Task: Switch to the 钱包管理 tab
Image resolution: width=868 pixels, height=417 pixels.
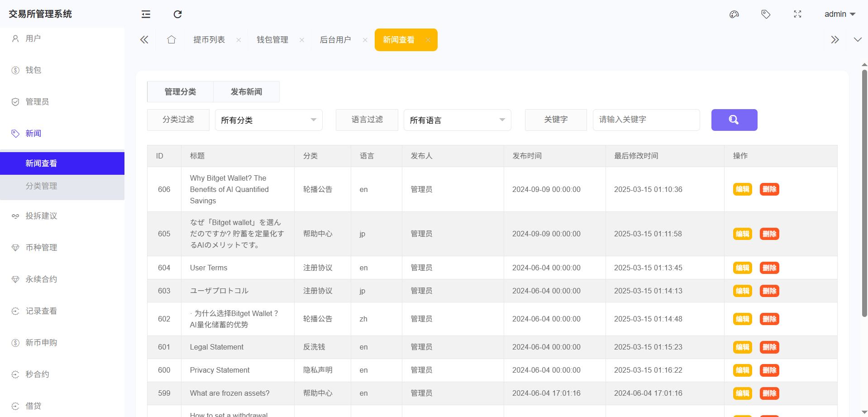Action: pos(272,40)
